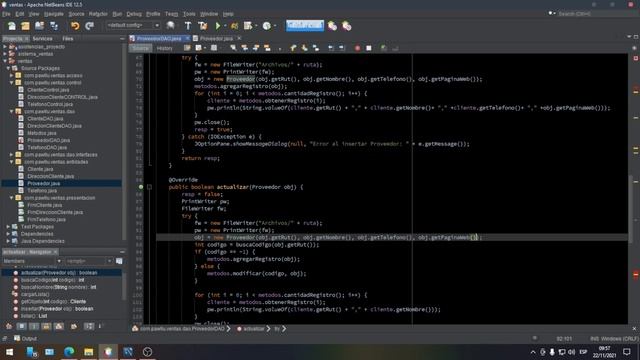Image resolution: width=640 pixels, height=360 pixels.
Task: Click the Stop Macro Recording square icon
Action: pos(369,48)
